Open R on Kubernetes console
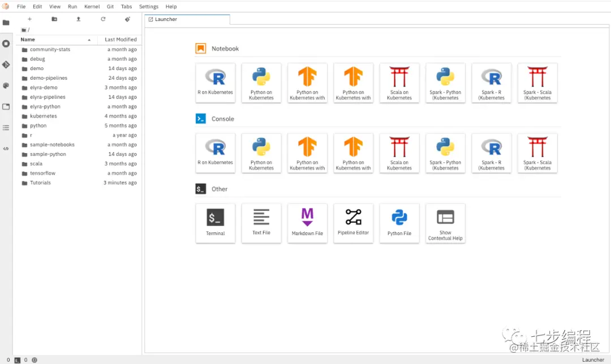611x364 pixels. coord(216,153)
